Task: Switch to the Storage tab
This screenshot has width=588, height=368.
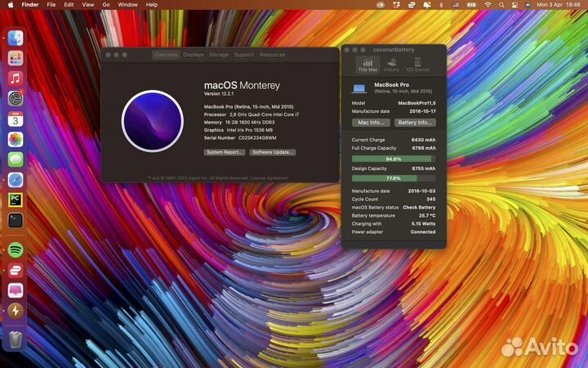Action: (219, 55)
